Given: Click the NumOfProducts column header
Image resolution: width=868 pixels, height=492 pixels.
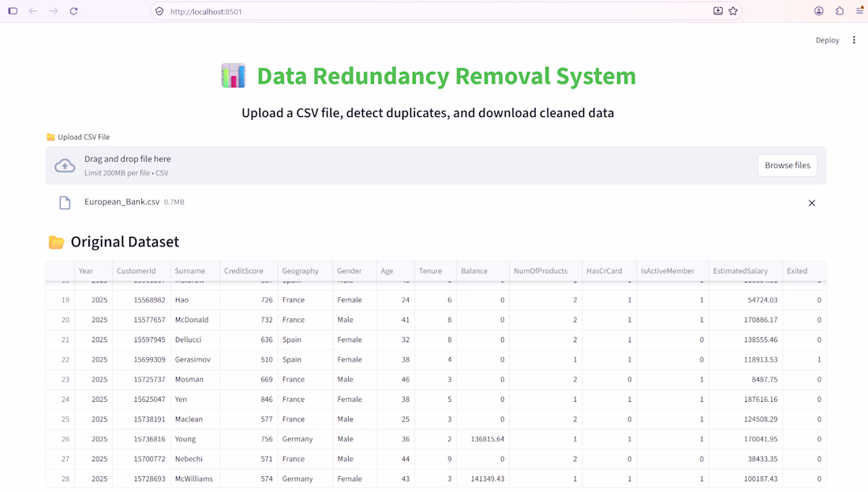Looking at the screenshot, I should (546, 271).
